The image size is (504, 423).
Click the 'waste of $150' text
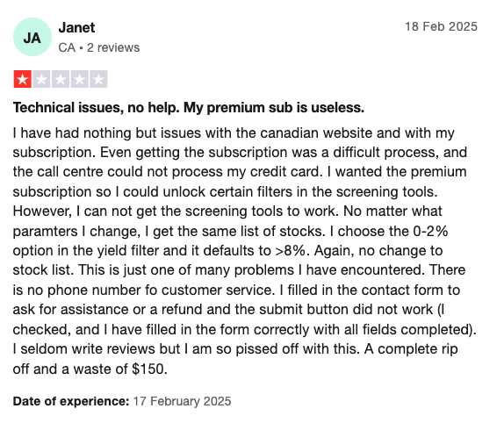(x=119, y=369)
